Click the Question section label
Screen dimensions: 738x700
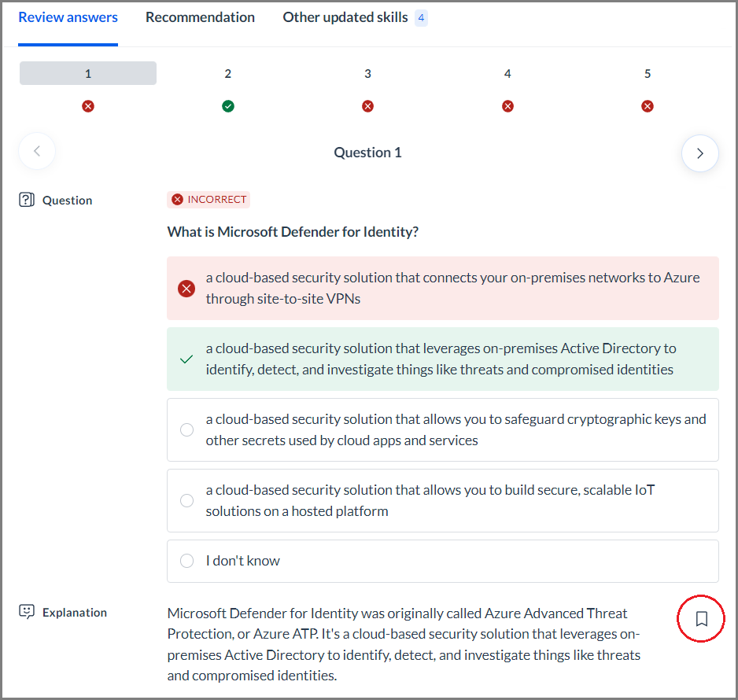(68, 201)
